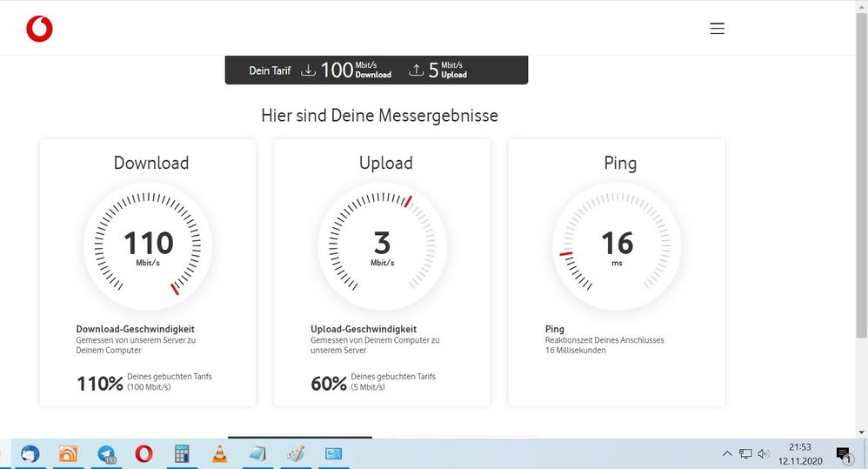Click the page's vertical scrollbar thumb
The width and height of the screenshot is (868, 469).
pos(861,176)
